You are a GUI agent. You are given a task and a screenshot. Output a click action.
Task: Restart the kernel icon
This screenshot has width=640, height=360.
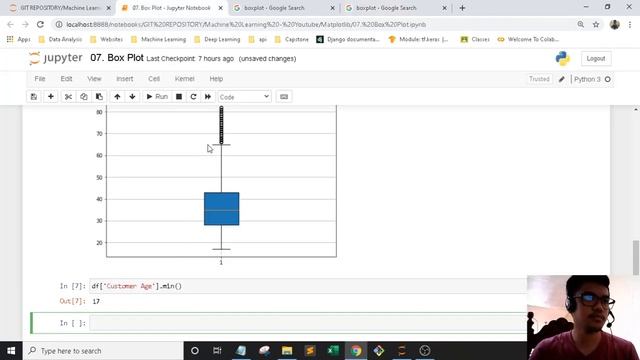[x=193, y=97]
